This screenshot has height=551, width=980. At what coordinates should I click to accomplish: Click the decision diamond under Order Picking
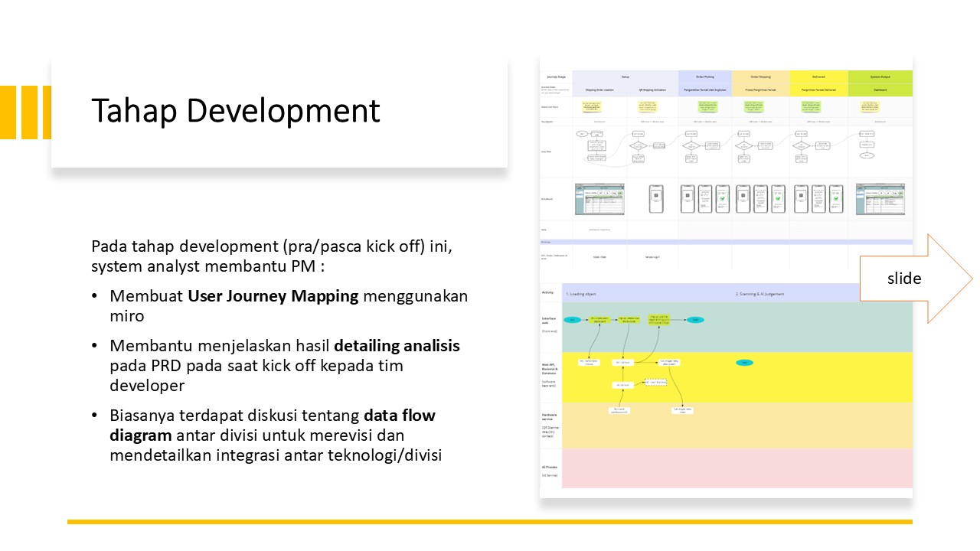coord(690,146)
